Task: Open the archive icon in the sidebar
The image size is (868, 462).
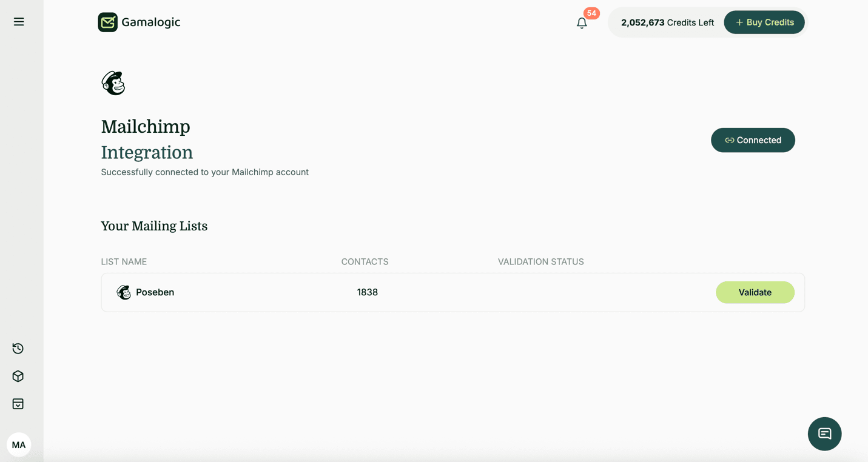Action: 18,404
